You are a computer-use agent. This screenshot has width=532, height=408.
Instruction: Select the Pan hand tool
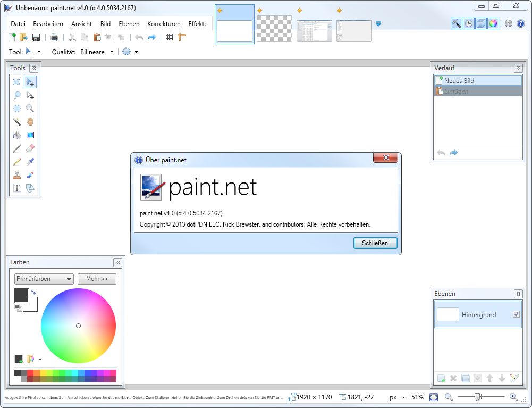(30, 122)
